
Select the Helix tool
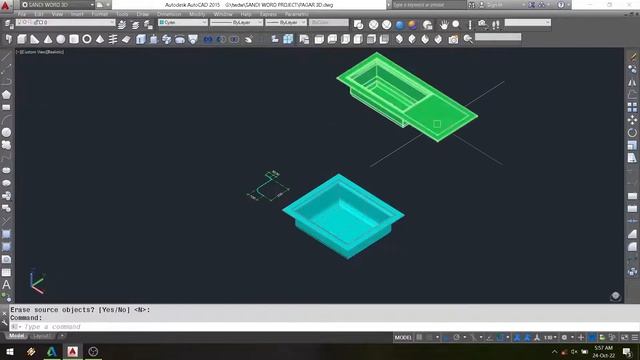[113, 39]
